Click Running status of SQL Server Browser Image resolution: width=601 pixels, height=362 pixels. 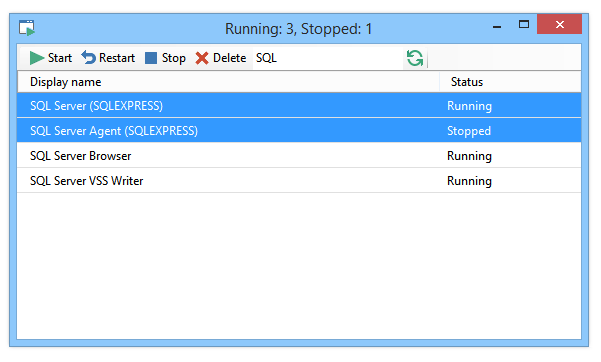coord(469,156)
